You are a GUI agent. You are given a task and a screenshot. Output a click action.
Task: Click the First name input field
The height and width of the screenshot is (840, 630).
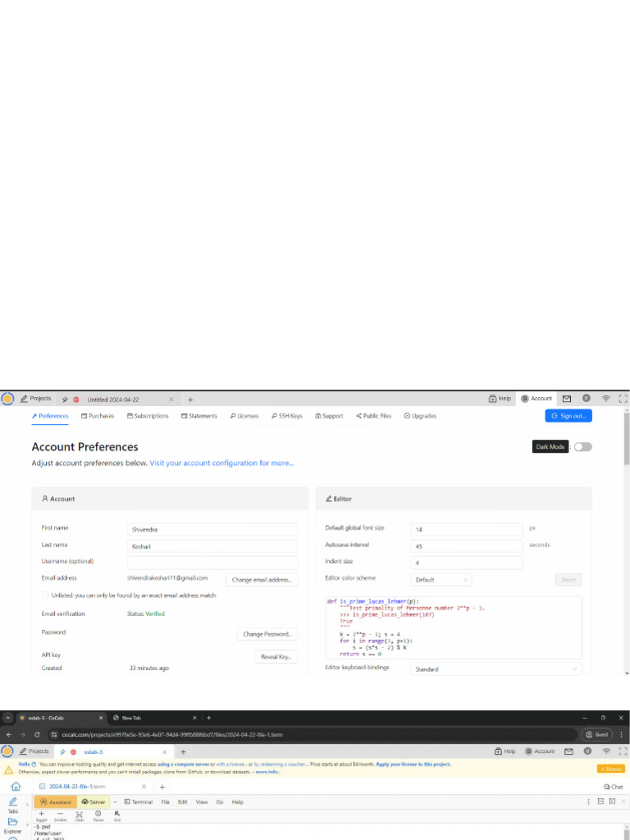click(x=212, y=530)
